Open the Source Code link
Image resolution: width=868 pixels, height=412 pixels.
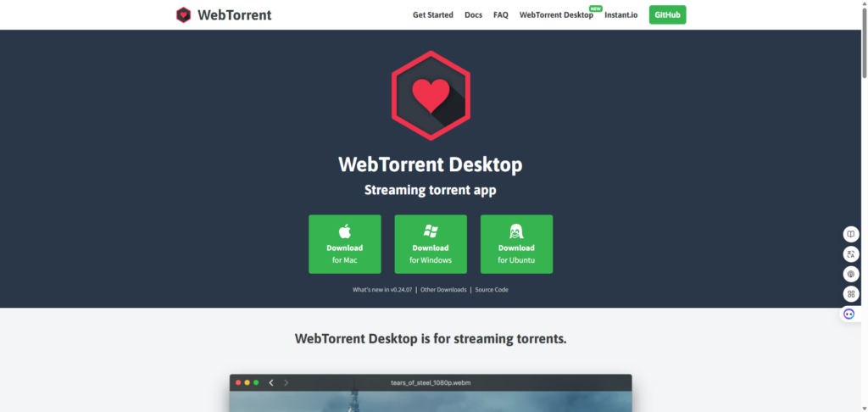[492, 290]
